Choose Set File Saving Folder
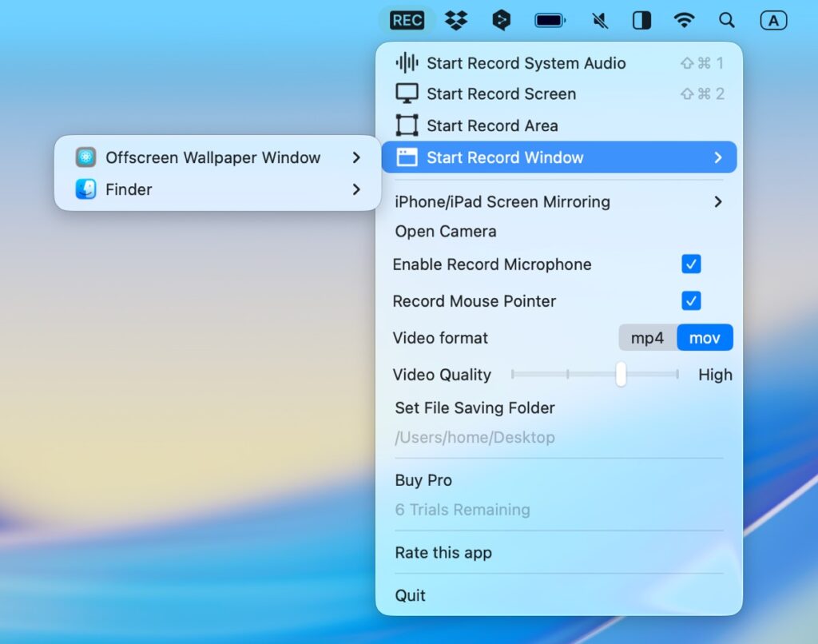 (x=475, y=408)
